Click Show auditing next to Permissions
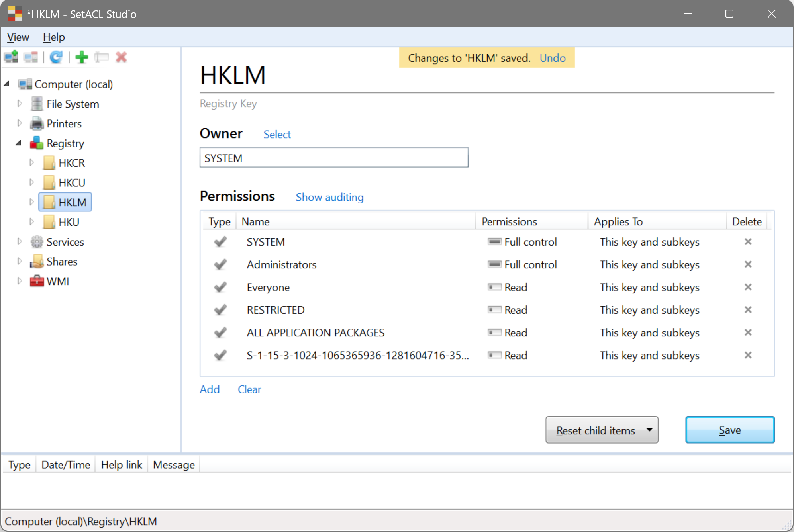Image resolution: width=794 pixels, height=532 pixels. pos(329,197)
